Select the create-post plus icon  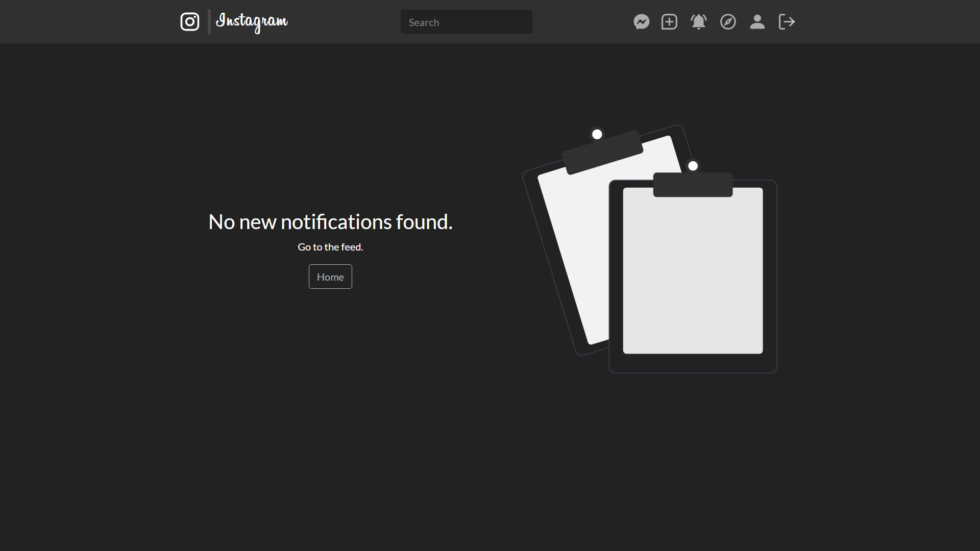(x=669, y=21)
